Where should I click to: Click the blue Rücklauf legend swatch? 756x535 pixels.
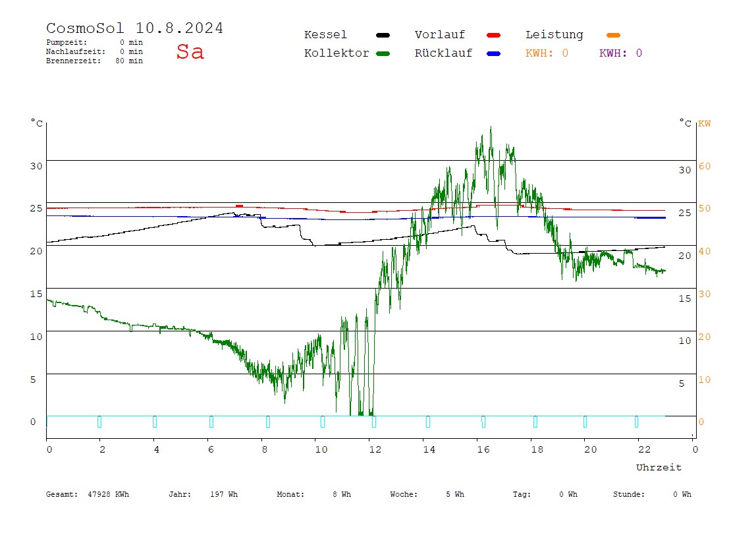tap(494, 53)
